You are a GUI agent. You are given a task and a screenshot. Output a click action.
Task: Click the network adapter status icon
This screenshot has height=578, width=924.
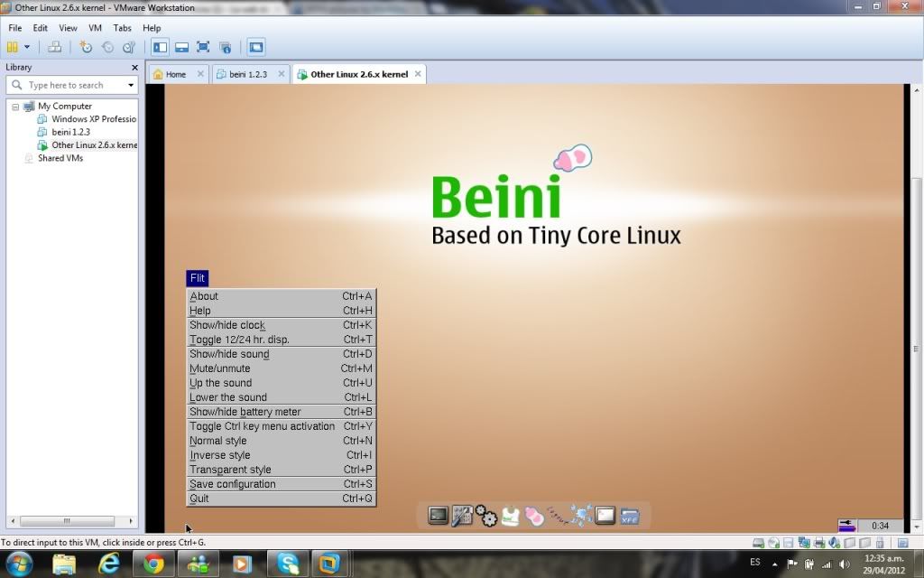pyautogui.click(x=804, y=543)
